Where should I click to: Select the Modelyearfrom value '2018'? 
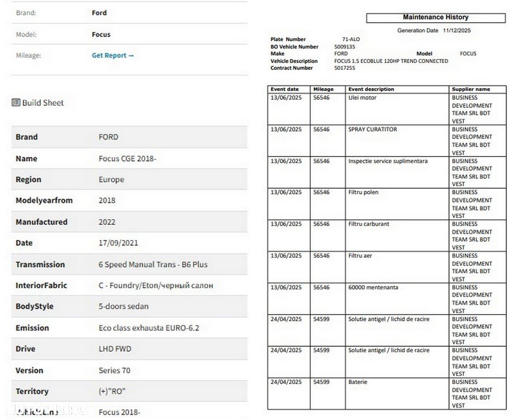(107, 200)
